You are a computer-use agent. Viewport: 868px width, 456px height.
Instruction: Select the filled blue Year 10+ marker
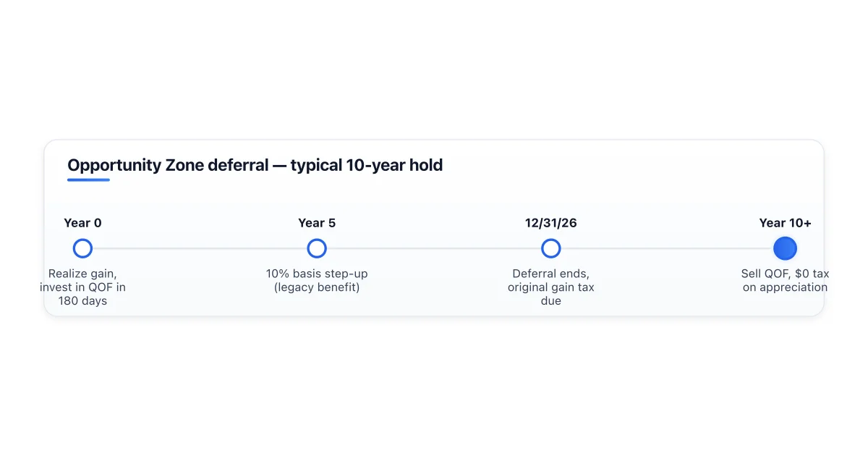pos(785,248)
